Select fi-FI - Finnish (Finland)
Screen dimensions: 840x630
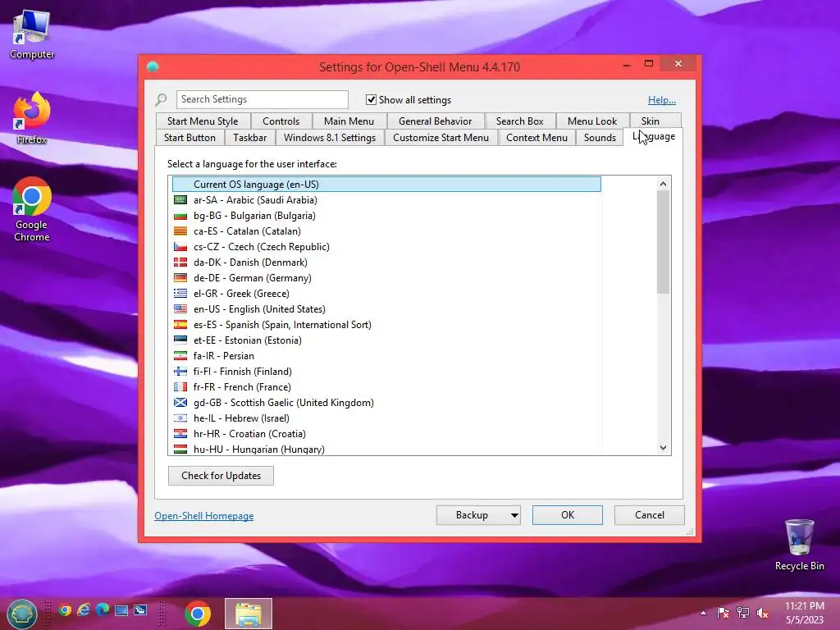pos(386,372)
